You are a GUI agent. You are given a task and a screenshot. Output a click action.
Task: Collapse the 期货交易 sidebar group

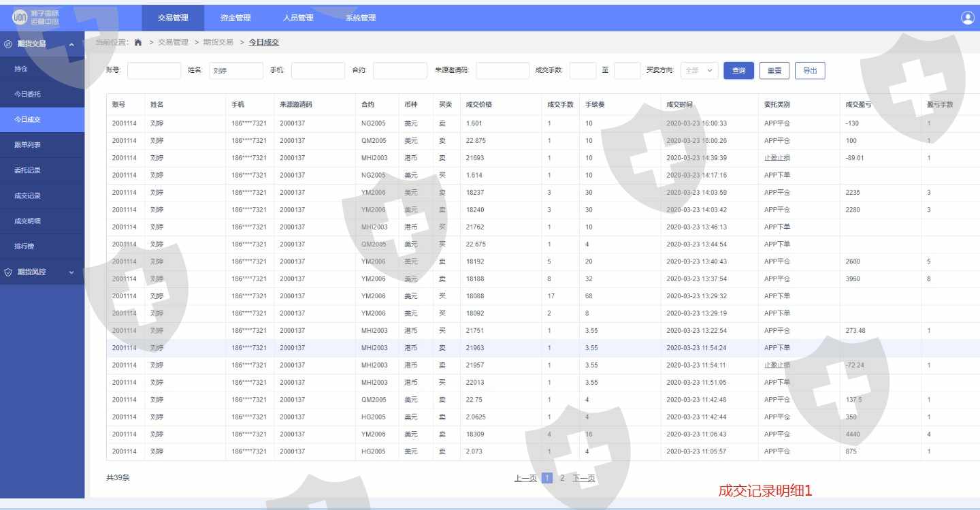(x=71, y=44)
